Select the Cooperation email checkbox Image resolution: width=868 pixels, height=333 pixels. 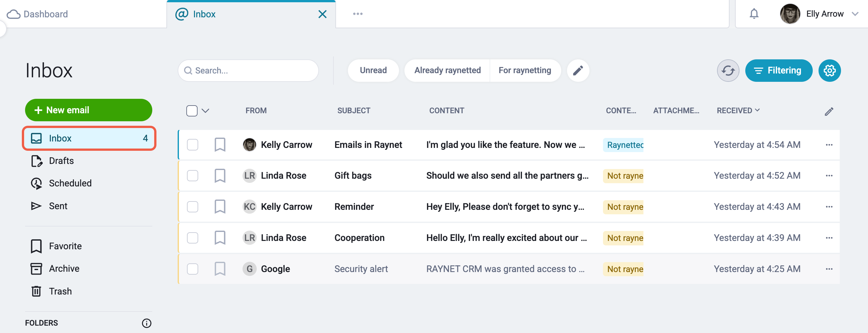pyautogui.click(x=192, y=238)
